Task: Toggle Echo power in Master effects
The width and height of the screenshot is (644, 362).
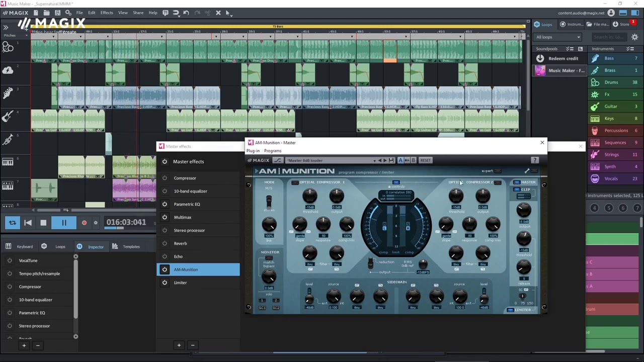Action: tap(165, 256)
